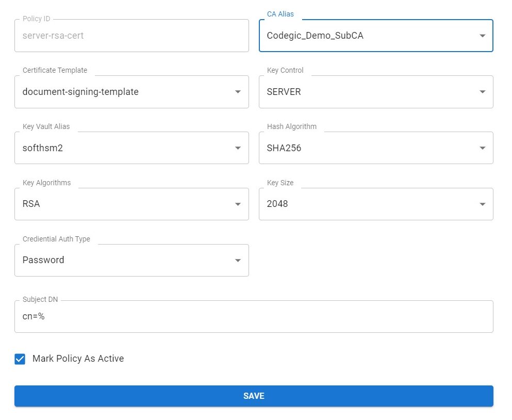
Task: Open the Key Size dropdown
Action: click(482, 204)
